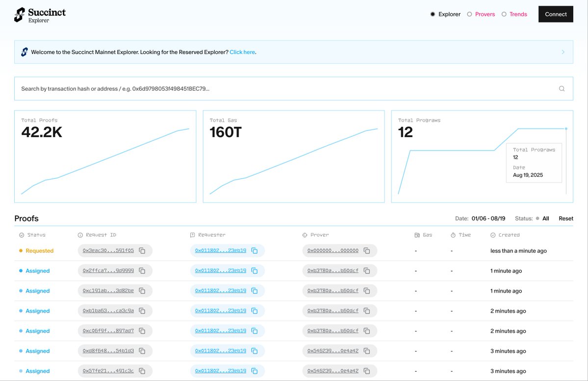Copy prover address in the 0xb1ba63 row
Viewport: 588px width, 381px height.
click(x=367, y=311)
